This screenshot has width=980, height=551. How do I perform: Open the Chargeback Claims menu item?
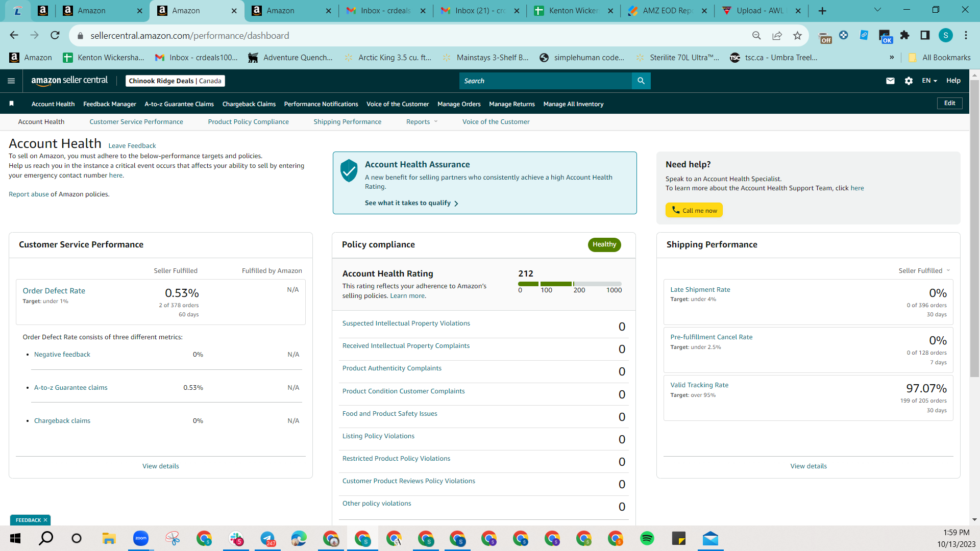pos(249,104)
